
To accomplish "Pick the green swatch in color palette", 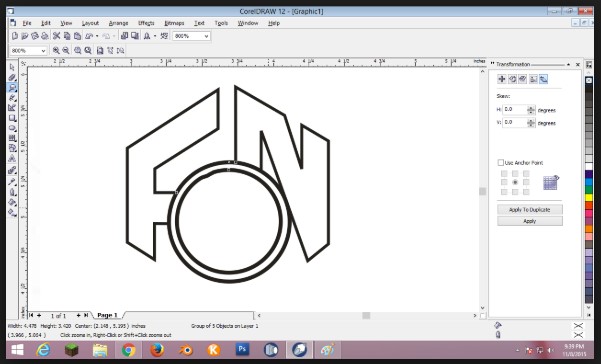I will pyautogui.click(x=589, y=190).
